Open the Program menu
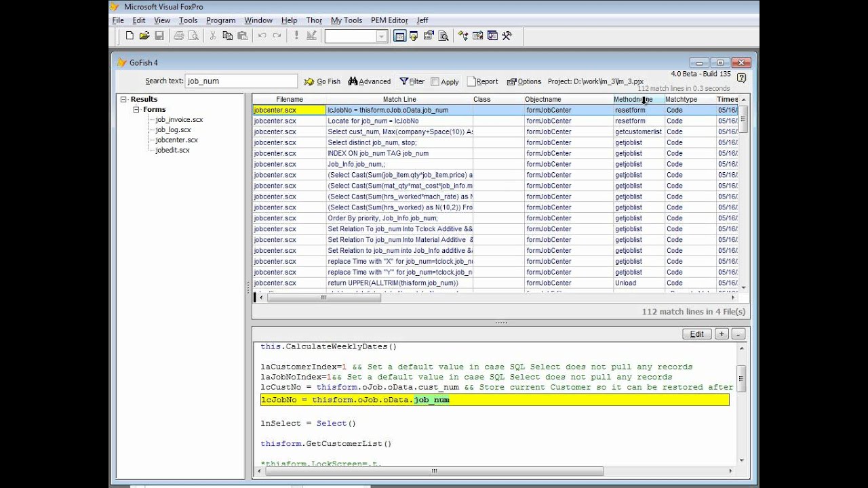The width and height of the screenshot is (868, 488). (221, 20)
